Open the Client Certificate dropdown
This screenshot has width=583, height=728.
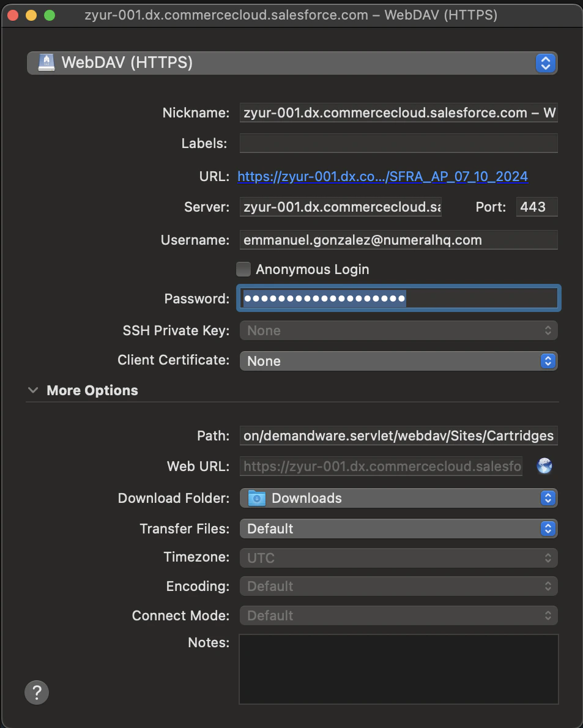coord(398,361)
